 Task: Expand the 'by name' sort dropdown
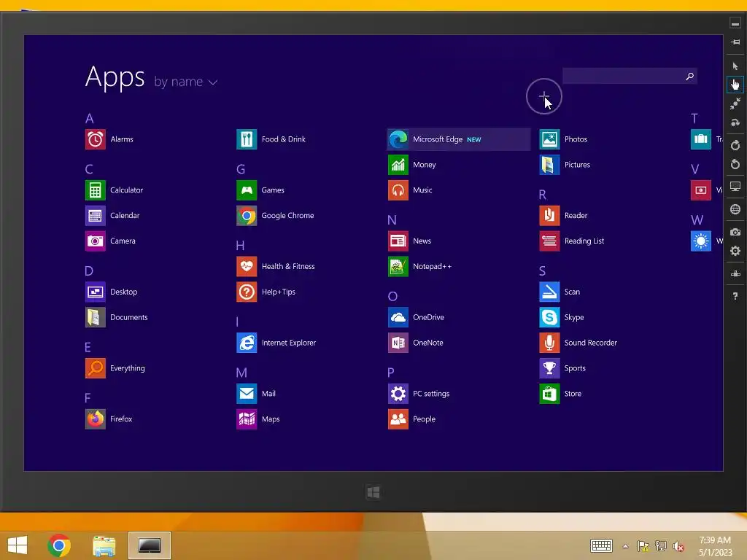[x=186, y=82]
